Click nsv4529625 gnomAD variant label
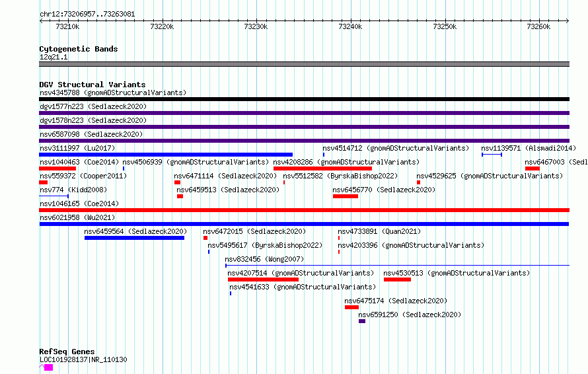The image size is (588, 374). 490,176
